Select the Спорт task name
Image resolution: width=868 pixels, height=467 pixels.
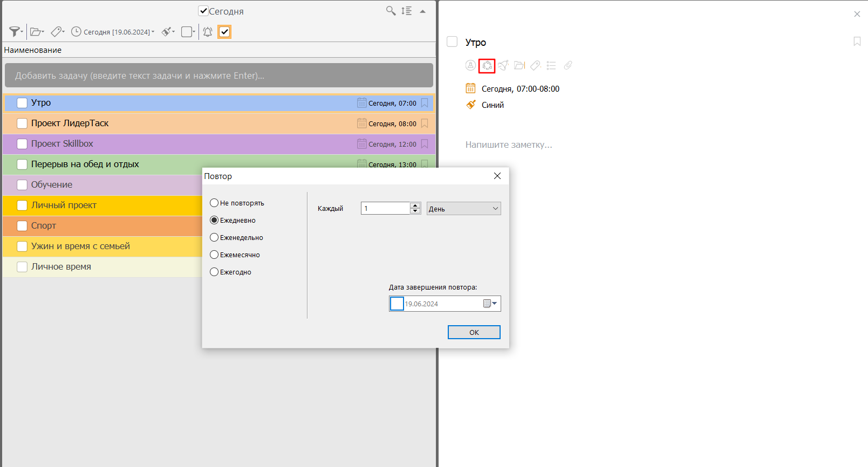pyautogui.click(x=44, y=225)
